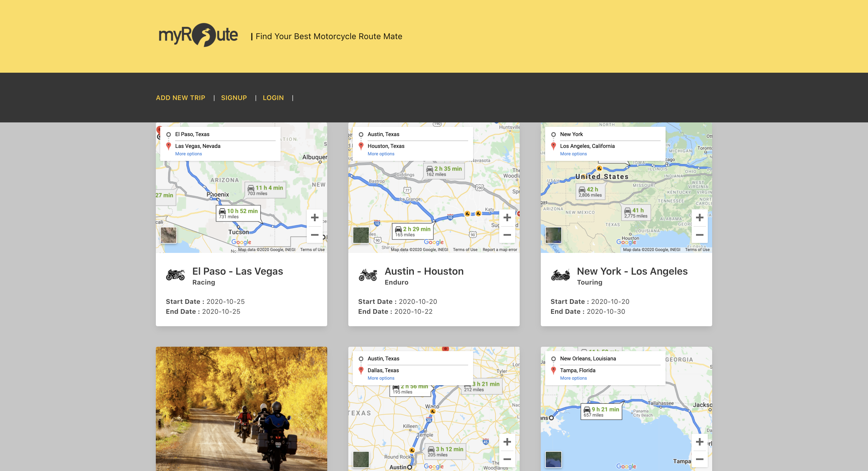Open Terms of Use on New York map
This screenshot has width=868, height=471.
(697, 249)
